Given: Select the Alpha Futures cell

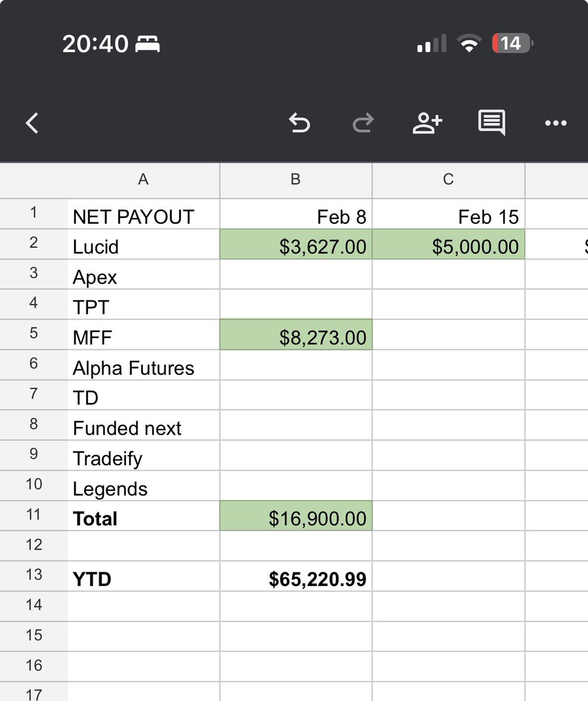Looking at the screenshot, I should click(144, 365).
